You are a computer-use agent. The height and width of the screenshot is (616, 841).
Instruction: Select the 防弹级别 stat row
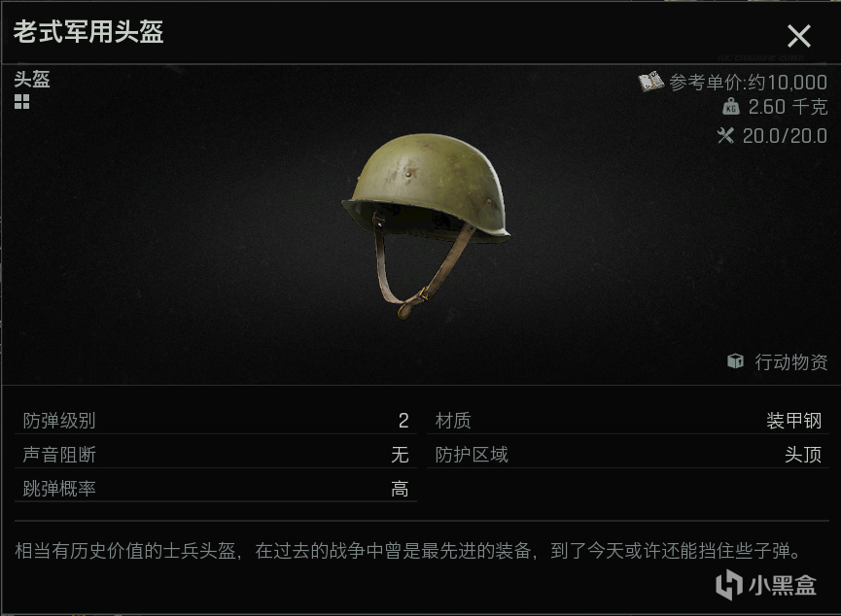click(x=216, y=421)
